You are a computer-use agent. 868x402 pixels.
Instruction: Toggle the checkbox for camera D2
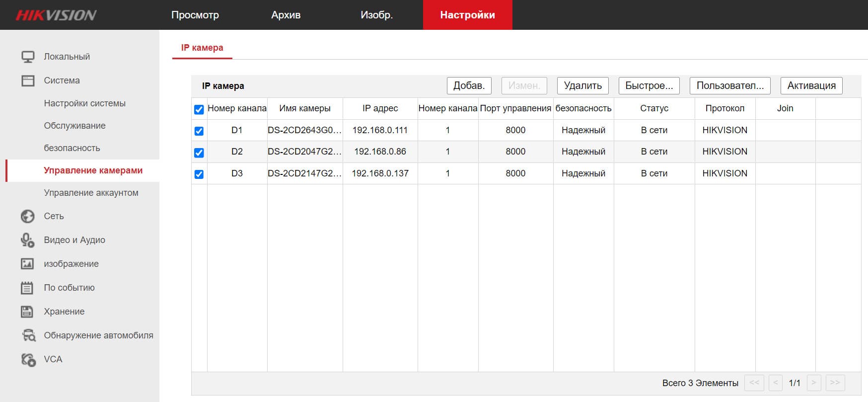pos(199,153)
